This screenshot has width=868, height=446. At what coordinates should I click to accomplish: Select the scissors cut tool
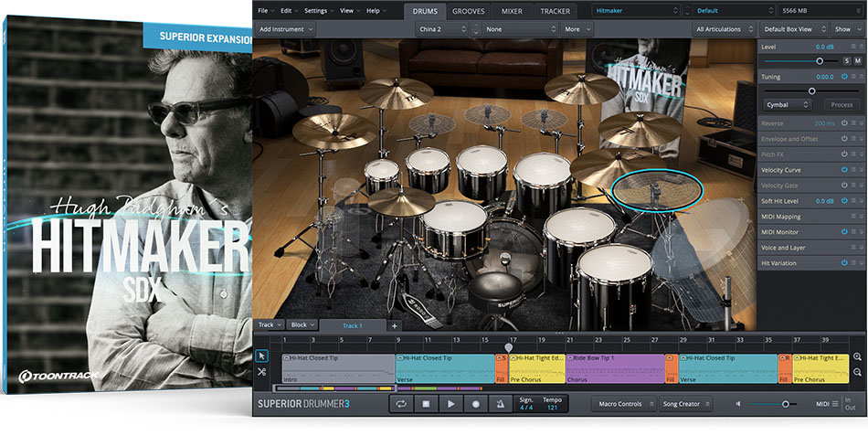coord(262,372)
